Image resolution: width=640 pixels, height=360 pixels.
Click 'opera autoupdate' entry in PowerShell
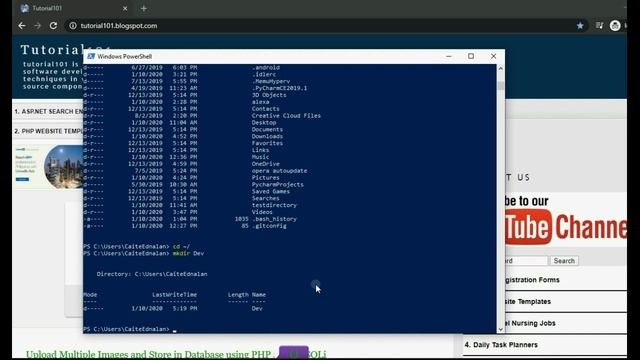pos(280,171)
